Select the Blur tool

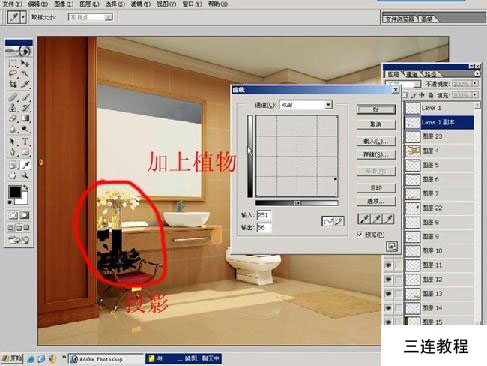pyautogui.click(x=13, y=129)
